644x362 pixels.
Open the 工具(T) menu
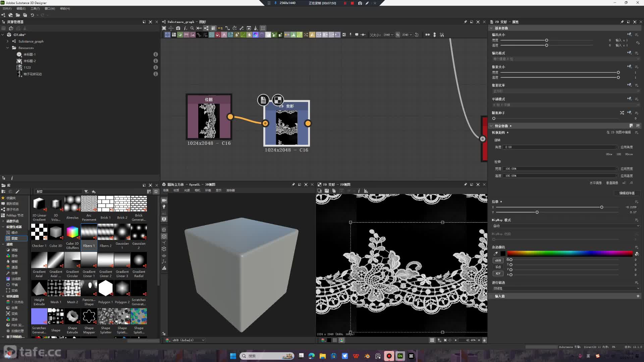35,9
